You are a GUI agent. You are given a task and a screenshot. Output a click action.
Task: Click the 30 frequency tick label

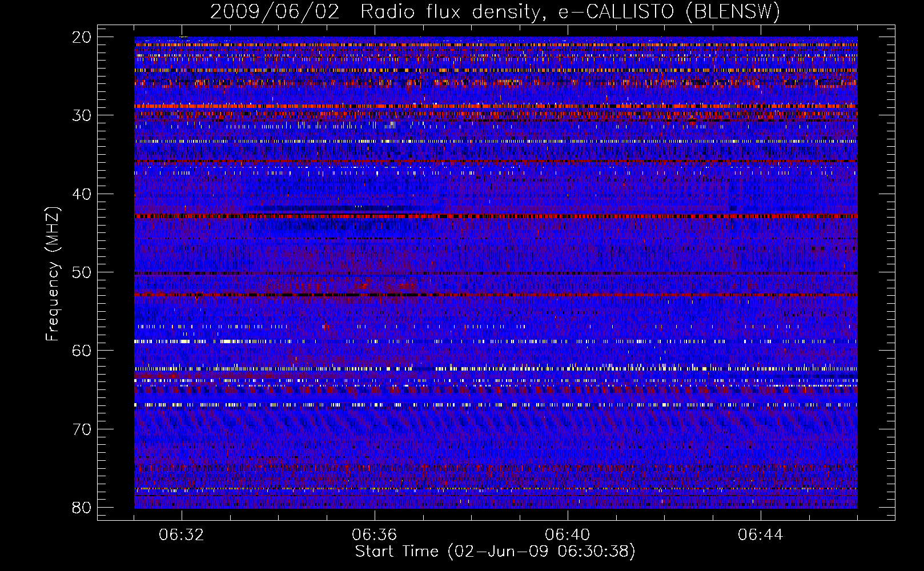[82, 115]
